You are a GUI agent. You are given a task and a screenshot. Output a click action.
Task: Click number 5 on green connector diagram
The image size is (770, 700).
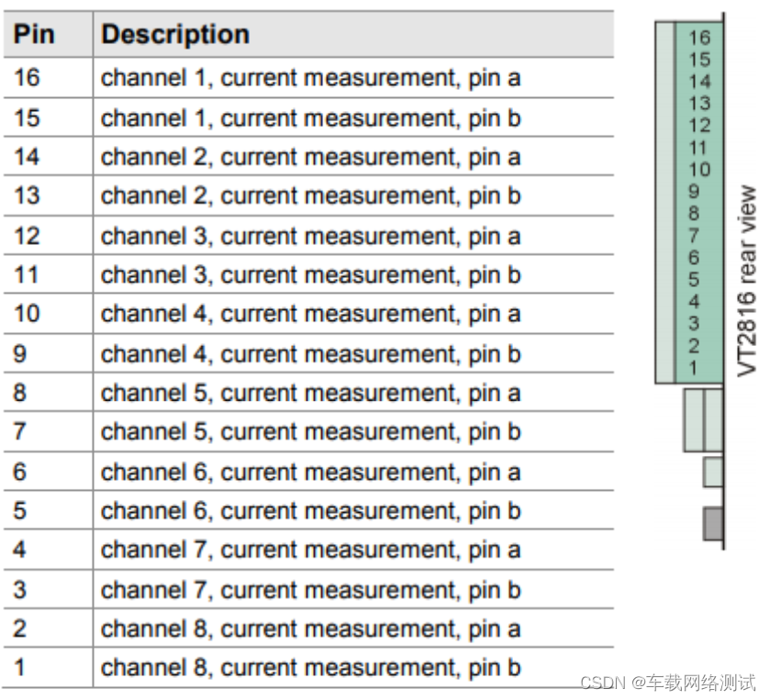[x=694, y=279]
